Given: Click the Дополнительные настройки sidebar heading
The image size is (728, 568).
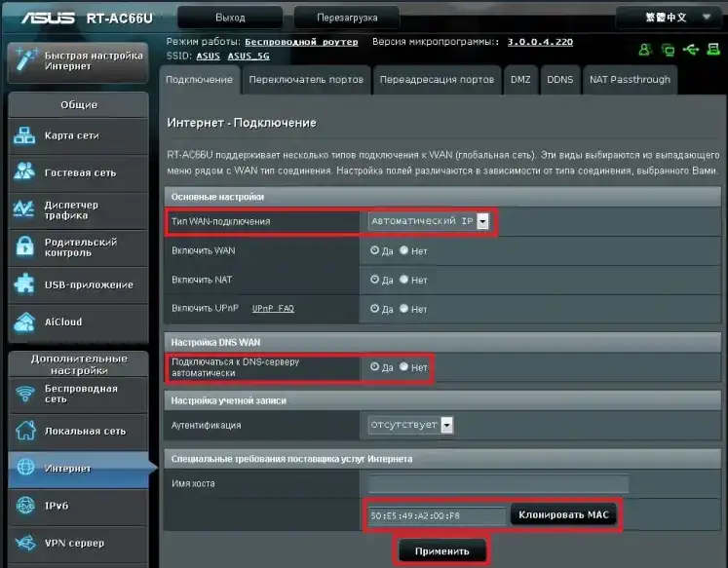Looking at the screenshot, I should tap(79, 364).
